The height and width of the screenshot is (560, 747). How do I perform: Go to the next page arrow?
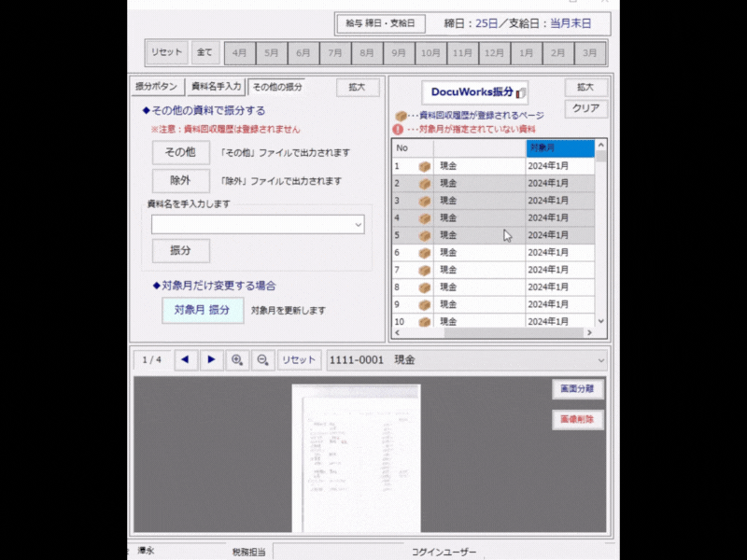(x=212, y=360)
